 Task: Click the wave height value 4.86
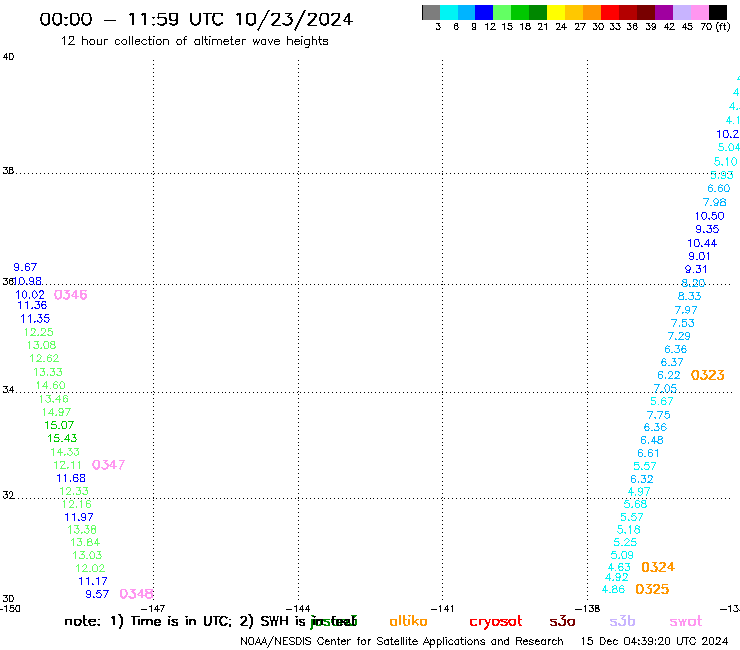click(614, 590)
